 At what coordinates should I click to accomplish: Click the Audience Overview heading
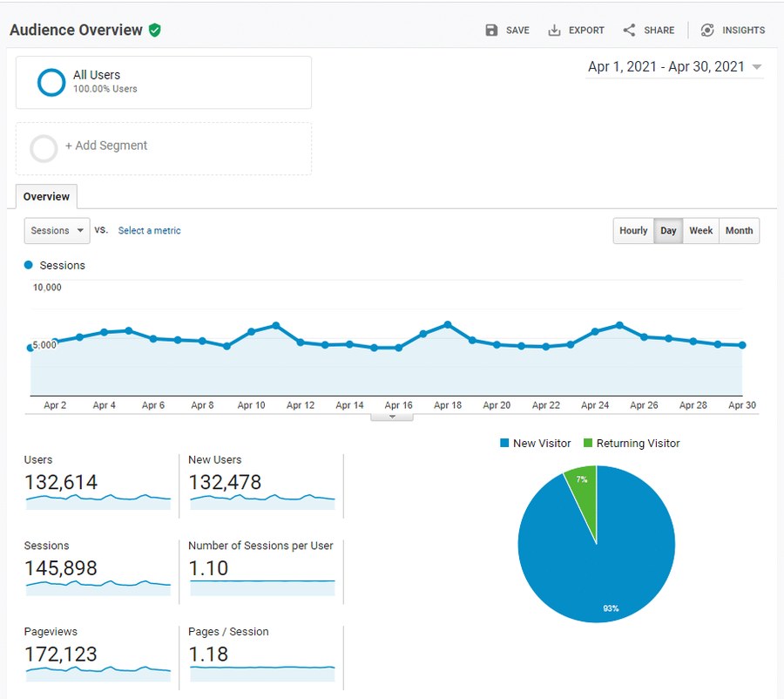(76, 30)
